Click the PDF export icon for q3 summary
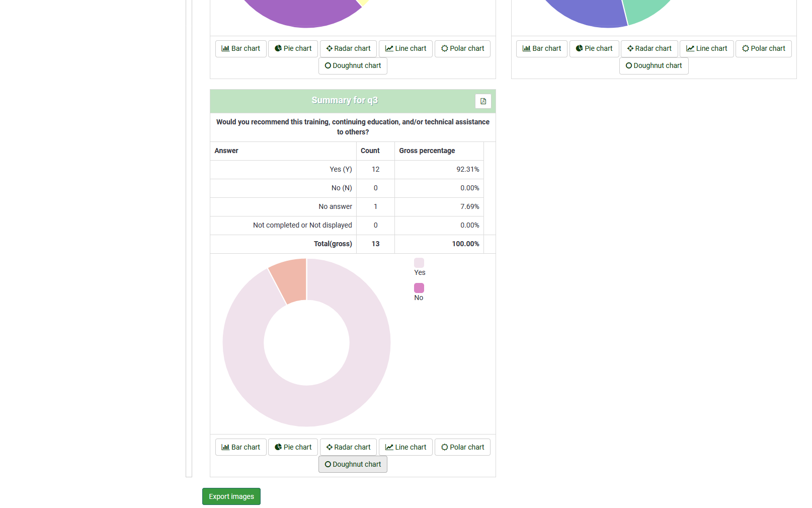812x508 pixels. click(x=483, y=101)
